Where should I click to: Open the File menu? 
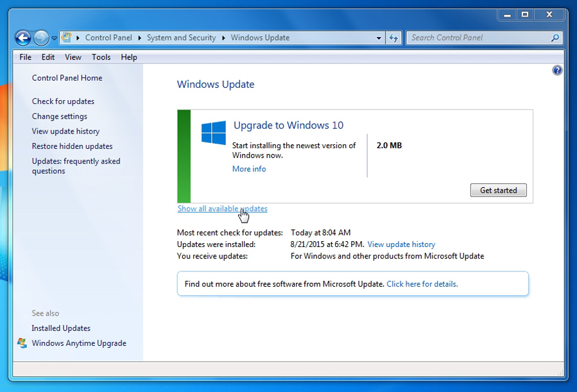click(26, 57)
